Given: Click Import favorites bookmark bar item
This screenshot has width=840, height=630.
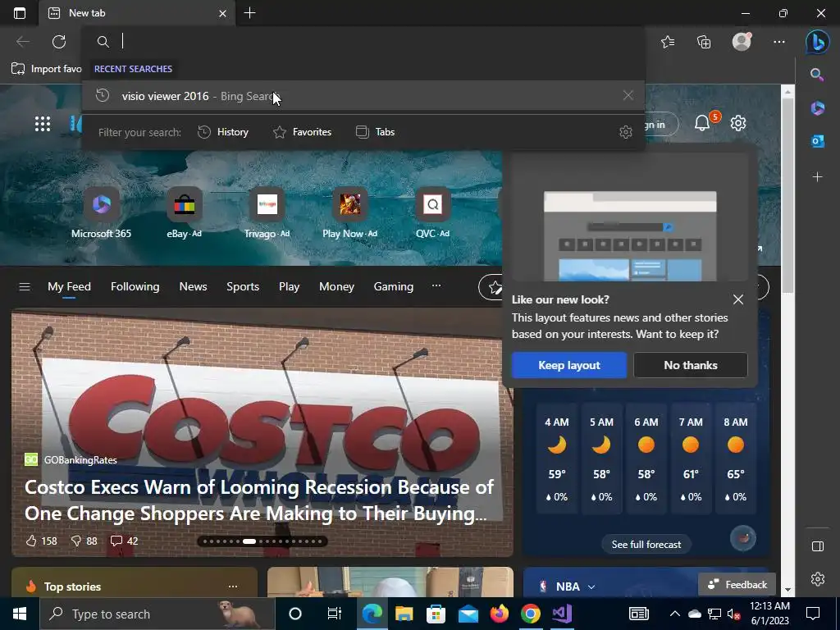Looking at the screenshot, I should pyautogui.click(x=47, y=69).
